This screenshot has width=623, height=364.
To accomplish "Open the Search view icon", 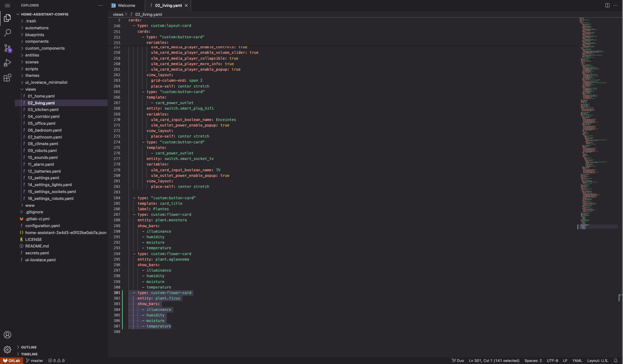I will click(7, 33).
